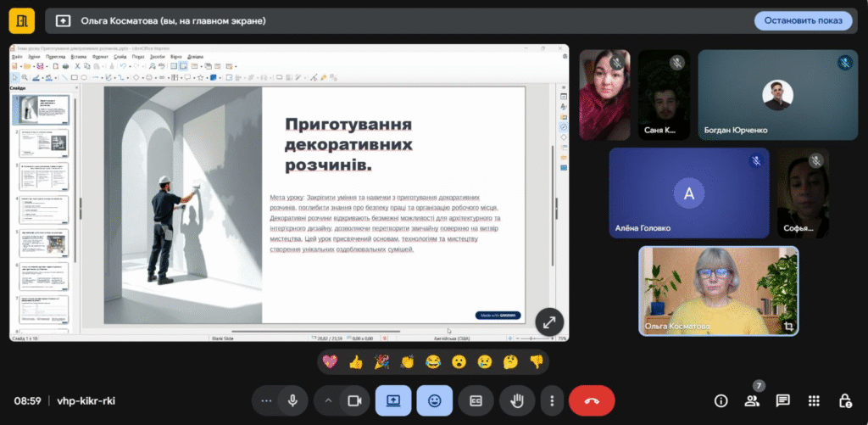This screenshot has width=868, height=425.
Task: Open the activities grid icon
Action: pyautogui.click(x=813, y=400)
